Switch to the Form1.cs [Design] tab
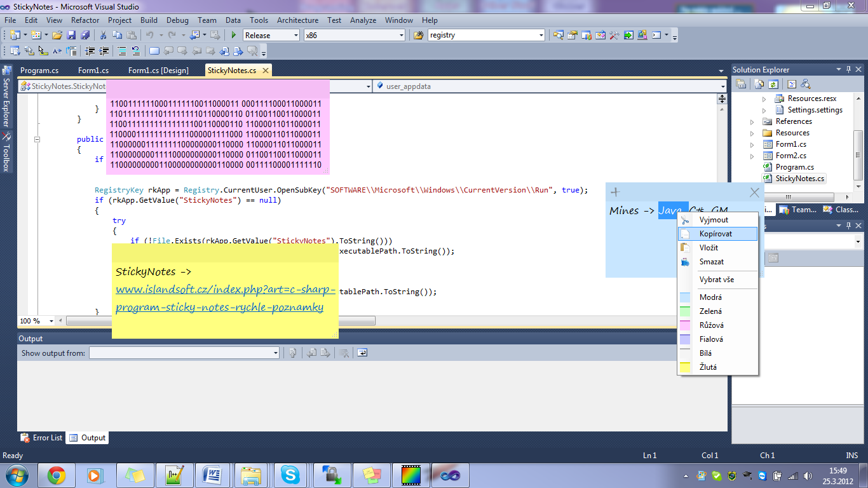 point(158,70)
